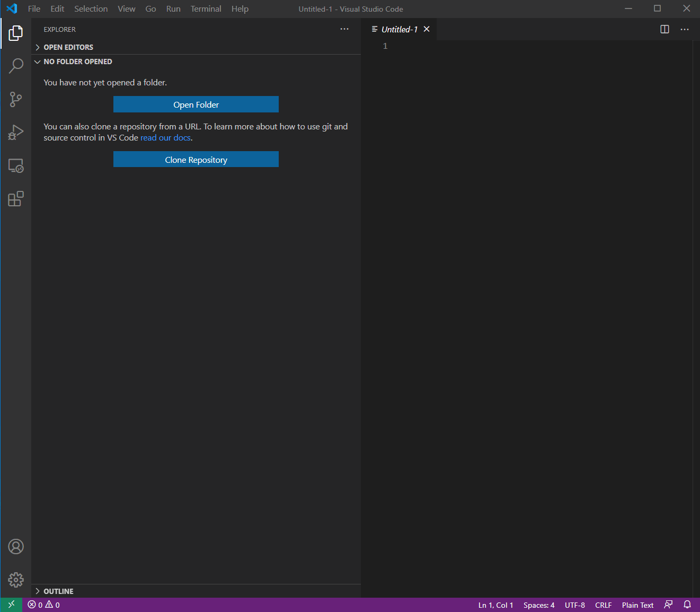Viewport: 700px width, 612px height.
Task: Open the Source Control view
Action: tap(16, 99)
